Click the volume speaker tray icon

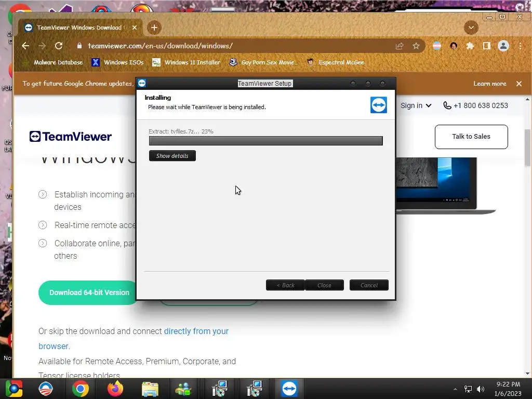(x=481, y=389)
